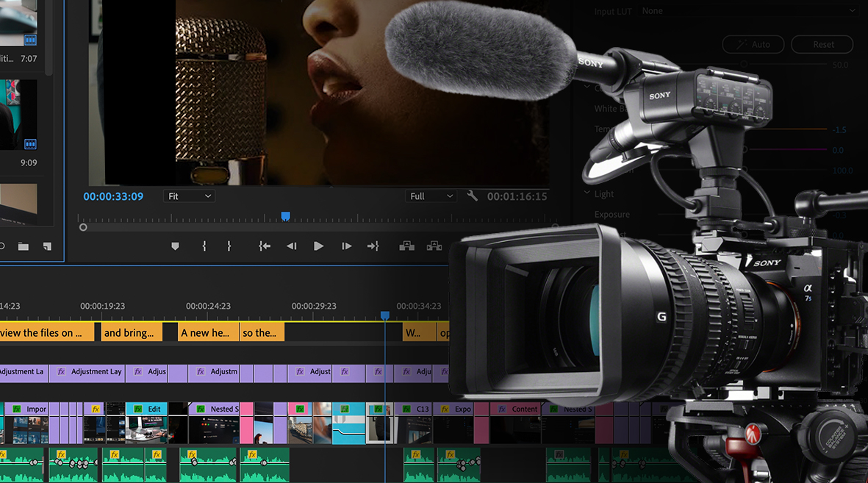Click the magic wand icon in Auto button
The image size is (868, 483).
tap(742, 44)
